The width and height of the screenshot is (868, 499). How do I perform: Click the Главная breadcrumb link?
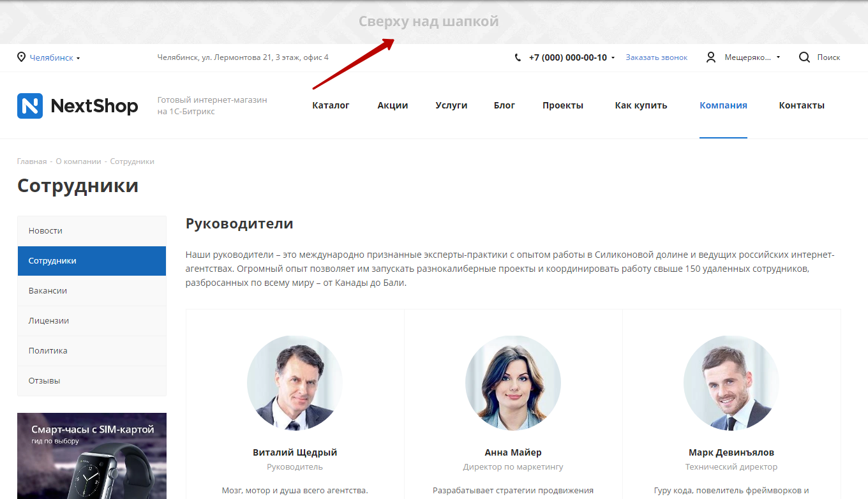[32, 161]
